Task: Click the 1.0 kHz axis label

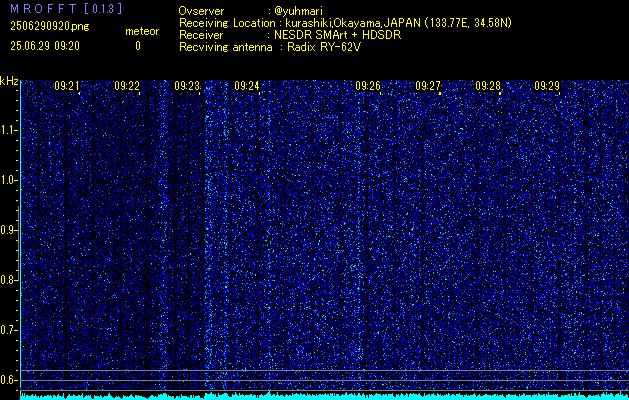Action: pos(9,180)
